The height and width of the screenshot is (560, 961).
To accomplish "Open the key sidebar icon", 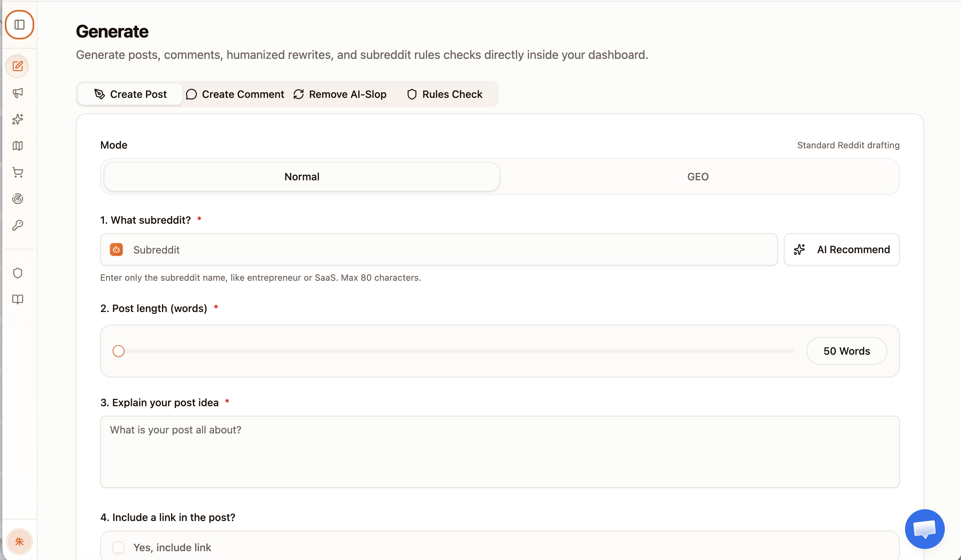I will tap(18, 225).
